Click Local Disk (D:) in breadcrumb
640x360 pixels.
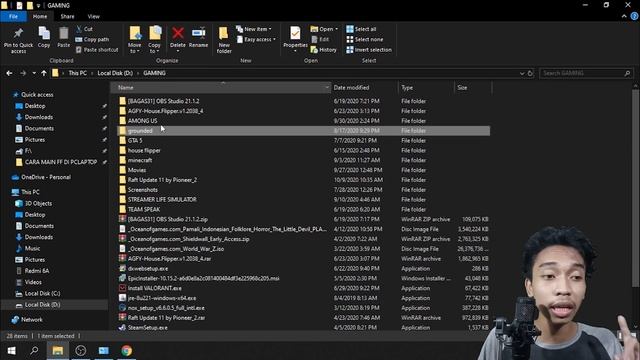(115, 73)
